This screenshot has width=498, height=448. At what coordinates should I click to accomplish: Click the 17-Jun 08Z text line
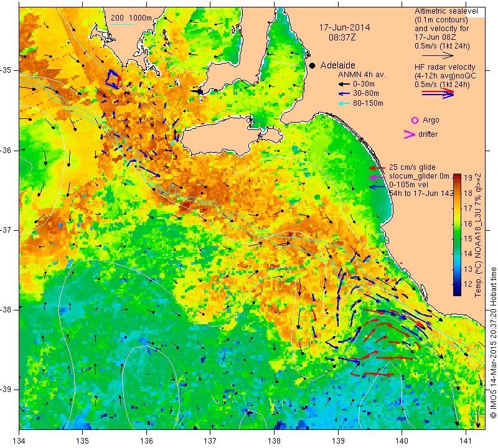point(435,37)
